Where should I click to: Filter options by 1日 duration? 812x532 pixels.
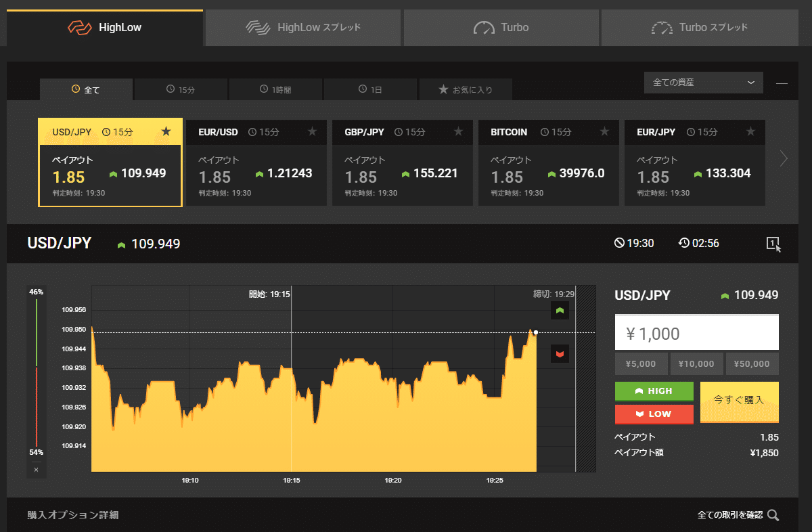tap(370, 89)
